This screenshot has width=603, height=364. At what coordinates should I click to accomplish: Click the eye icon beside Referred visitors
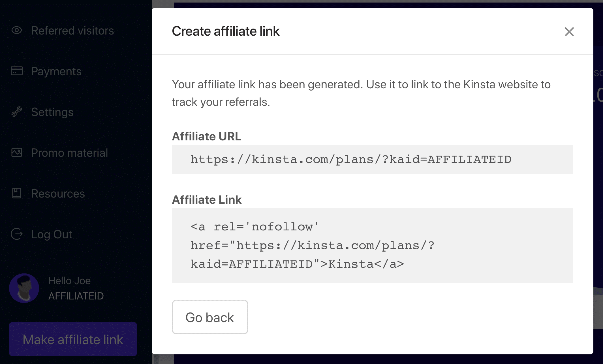coord(17,30)
